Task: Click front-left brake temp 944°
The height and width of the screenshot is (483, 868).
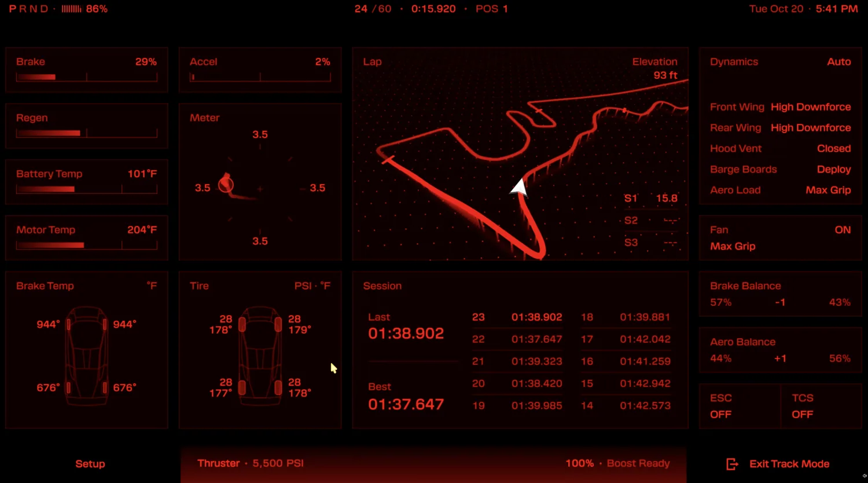Action: point(49,324)
